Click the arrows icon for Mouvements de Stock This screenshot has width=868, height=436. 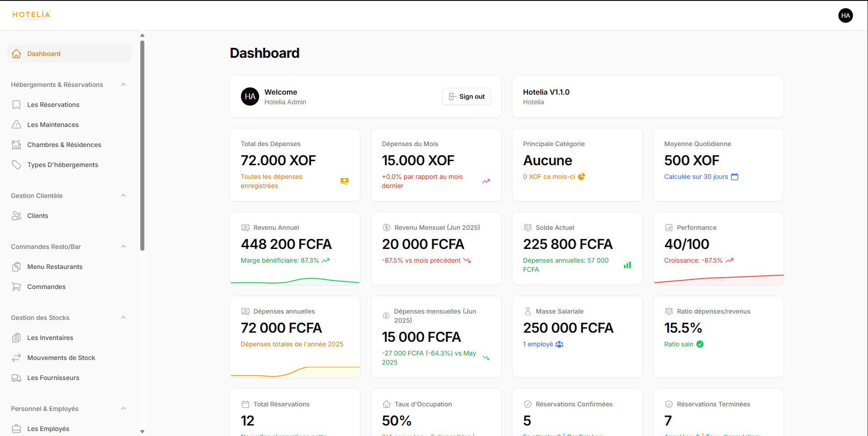16,358
